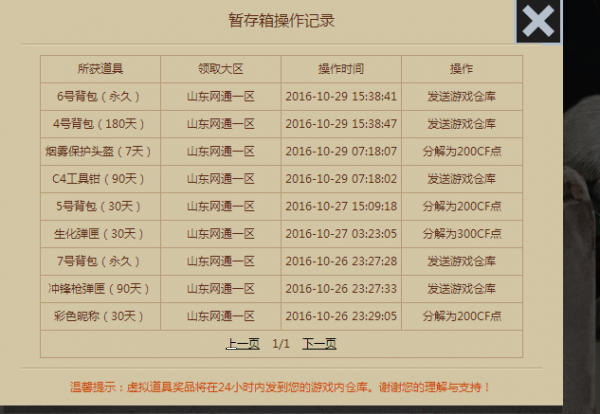Select the 领取大区 column header

[221, 69]
